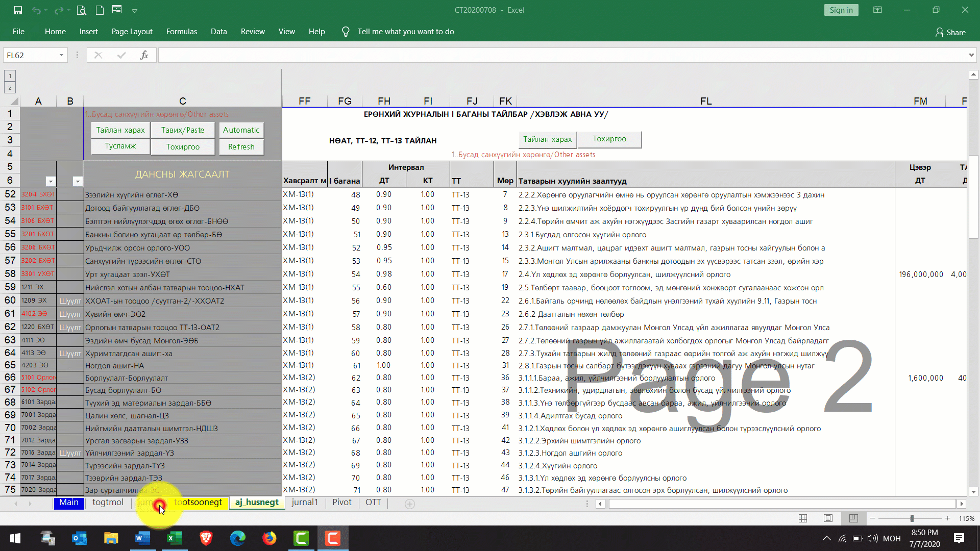Click the Tell me lightbulb icon
The width and height of the screenshot is (980, 551).
(346, 32)
